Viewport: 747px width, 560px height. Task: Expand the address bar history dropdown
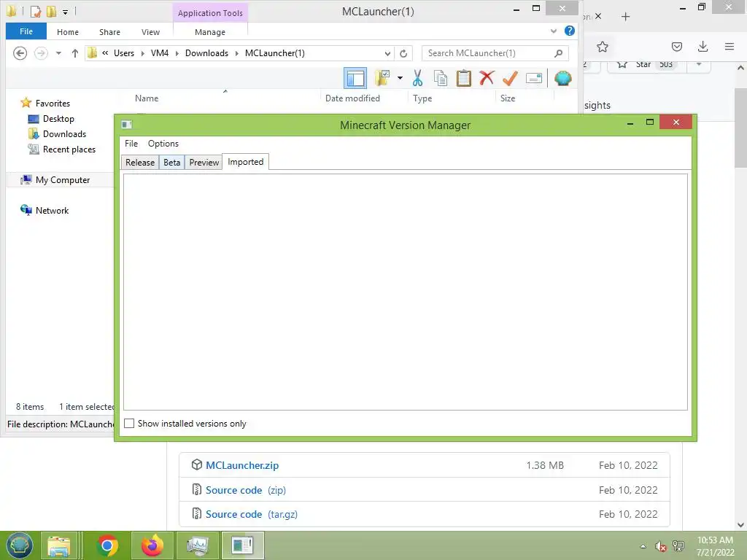[x=388, y=53]
